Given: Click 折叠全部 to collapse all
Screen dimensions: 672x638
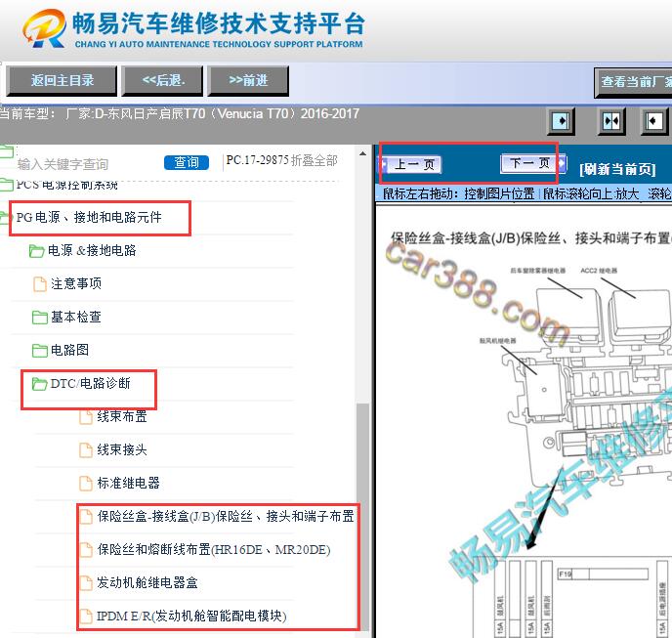Looking at the screenshot, I should coord(315,161).
